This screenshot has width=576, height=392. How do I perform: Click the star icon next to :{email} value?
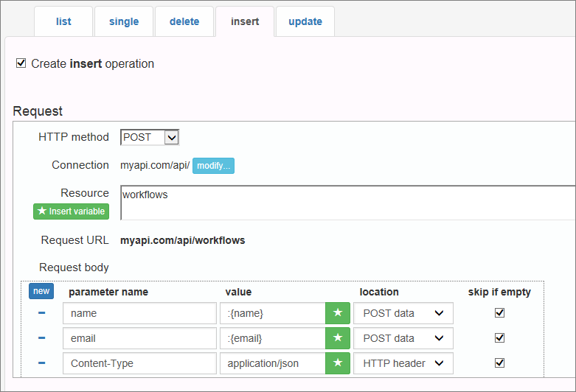338,338
